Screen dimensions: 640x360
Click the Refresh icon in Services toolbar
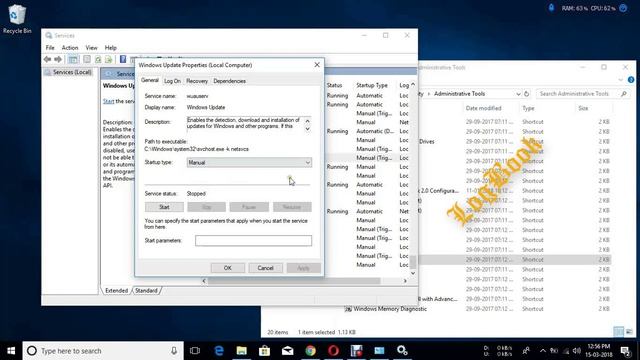[x=98, y=60]
